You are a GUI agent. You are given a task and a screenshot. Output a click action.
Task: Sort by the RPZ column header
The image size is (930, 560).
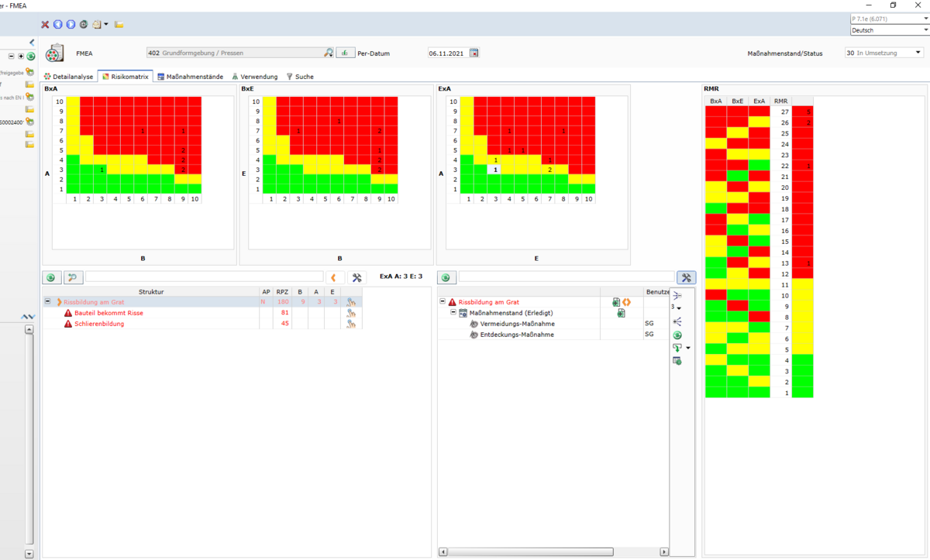coord(282,292)
